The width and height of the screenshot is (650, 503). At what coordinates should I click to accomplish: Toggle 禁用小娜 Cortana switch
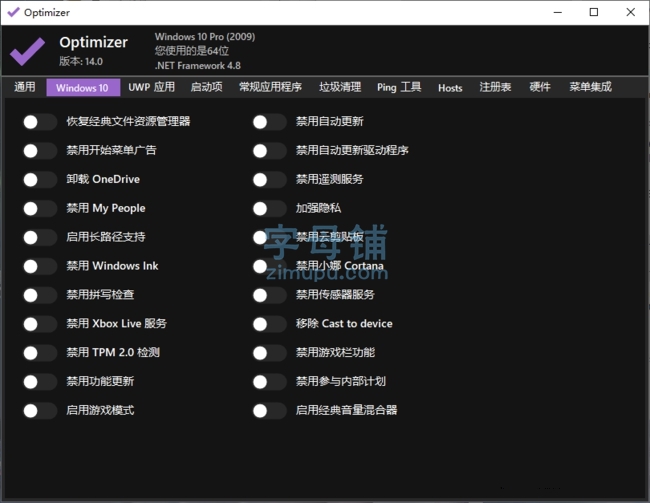269,266
